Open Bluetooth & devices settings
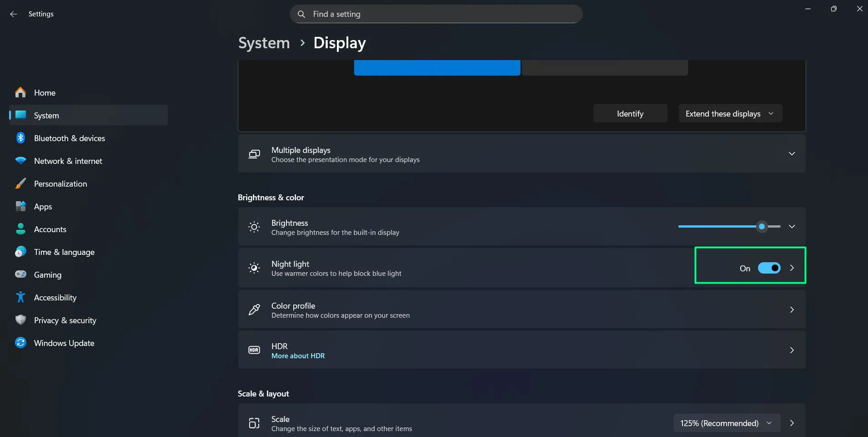Screen dimensions: 868x437 (69, 138)
